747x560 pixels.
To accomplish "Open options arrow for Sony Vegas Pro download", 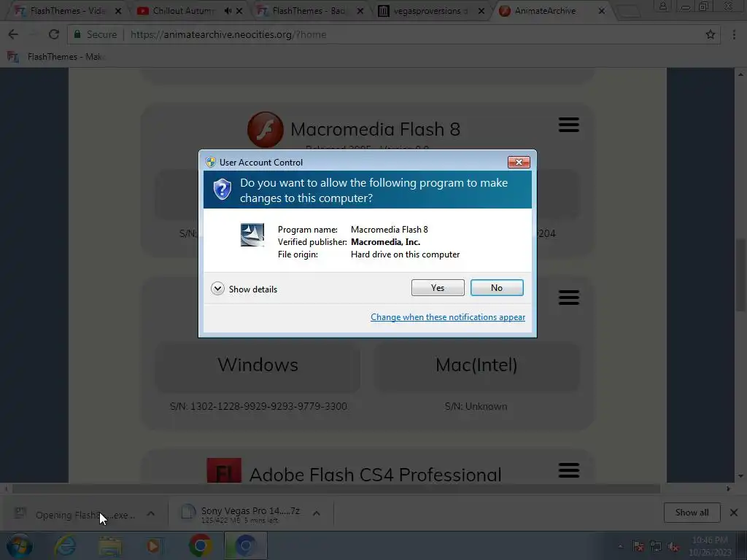I will [x=317, y=513].
